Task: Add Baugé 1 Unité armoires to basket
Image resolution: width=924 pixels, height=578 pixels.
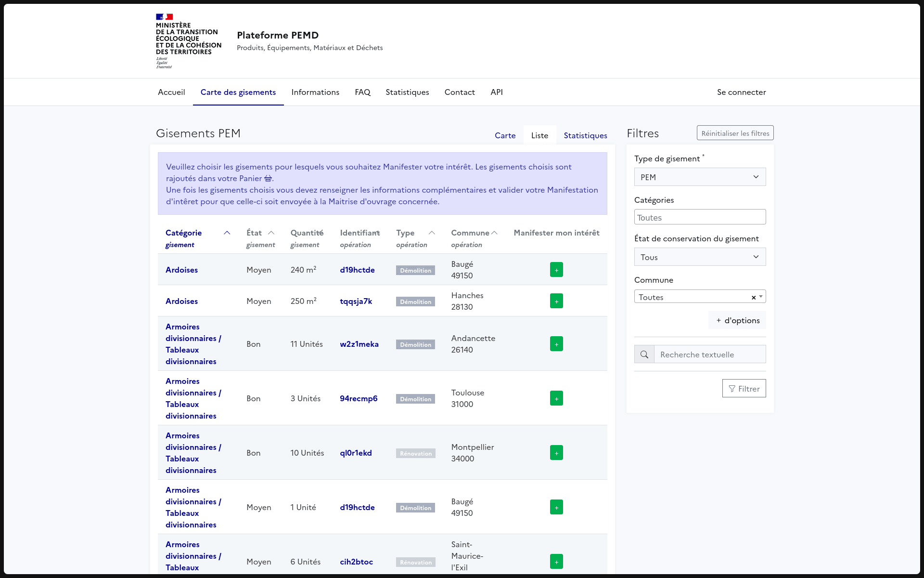Action: tap(556, 507)
